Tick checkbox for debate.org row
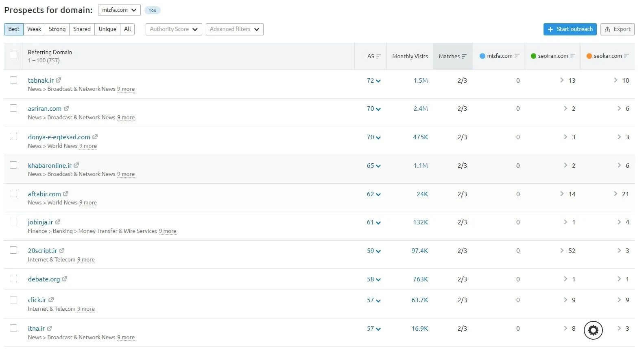The height and width of the screenshot is (349, 644). point(13,279)
